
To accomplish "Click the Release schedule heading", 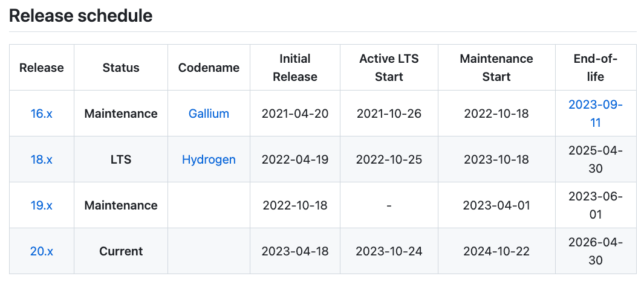I will click(80, 16).
